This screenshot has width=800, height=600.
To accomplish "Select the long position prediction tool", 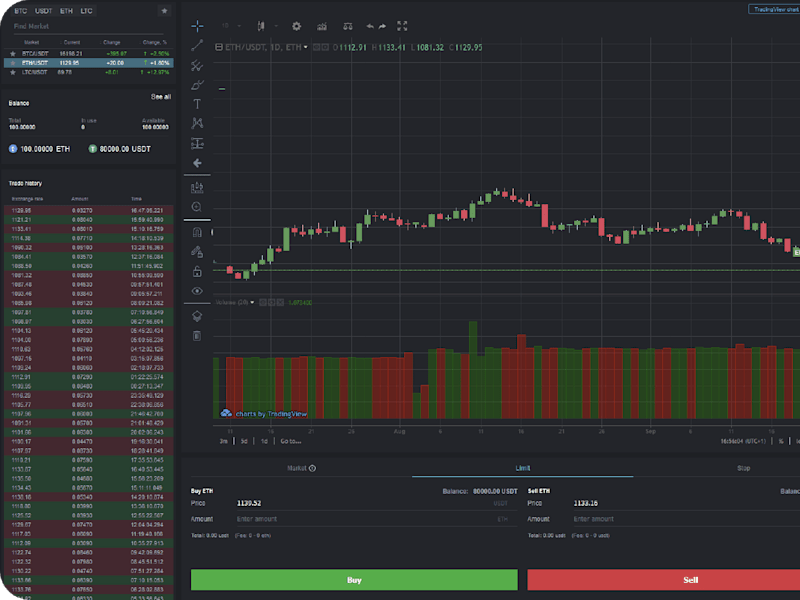I will click(197, 143).
